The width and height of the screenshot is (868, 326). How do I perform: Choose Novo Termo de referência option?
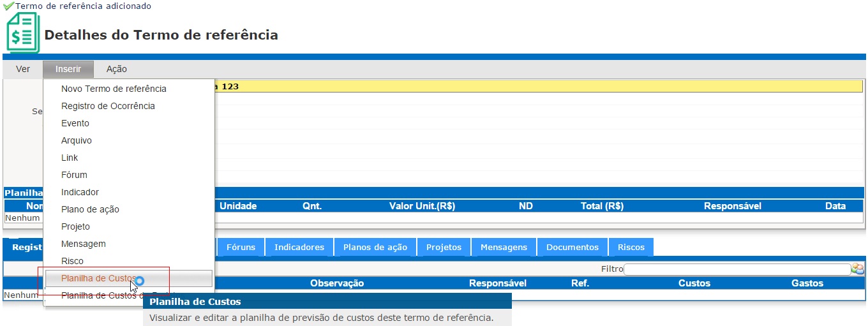tap(114, 89)
